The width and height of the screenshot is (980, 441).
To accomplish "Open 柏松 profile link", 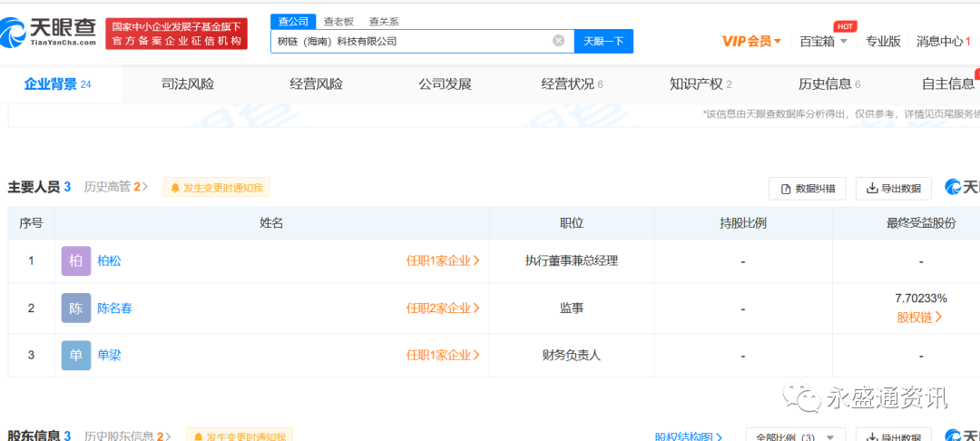I will point(110,261).
